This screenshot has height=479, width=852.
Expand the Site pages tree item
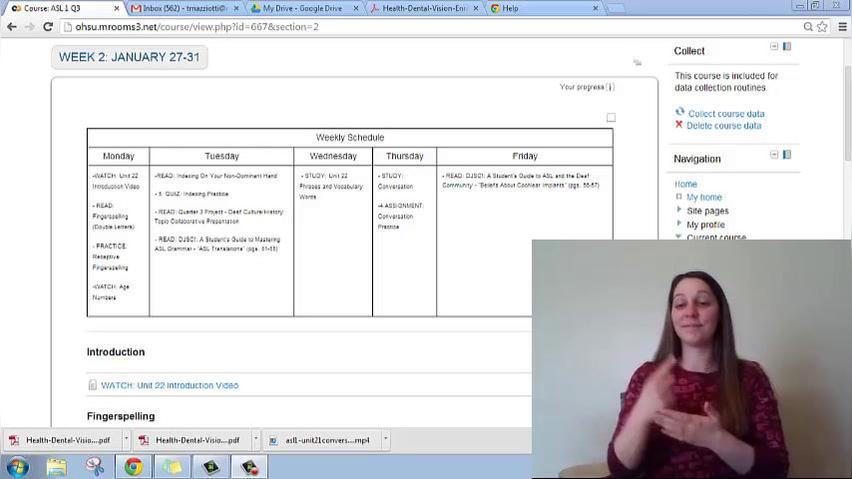679,209
